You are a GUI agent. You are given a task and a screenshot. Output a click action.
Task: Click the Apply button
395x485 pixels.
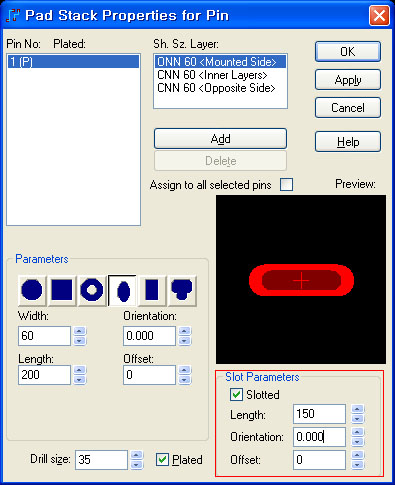point(348,80)
